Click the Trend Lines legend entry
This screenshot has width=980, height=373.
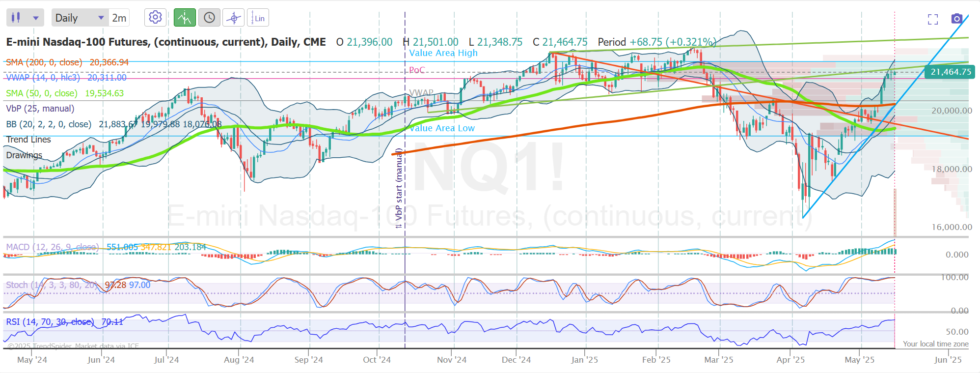coord(28,140)
